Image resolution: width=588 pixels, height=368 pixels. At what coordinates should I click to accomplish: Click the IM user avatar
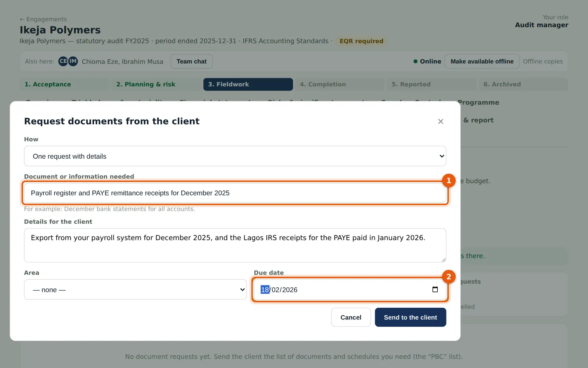click(73, 61)
